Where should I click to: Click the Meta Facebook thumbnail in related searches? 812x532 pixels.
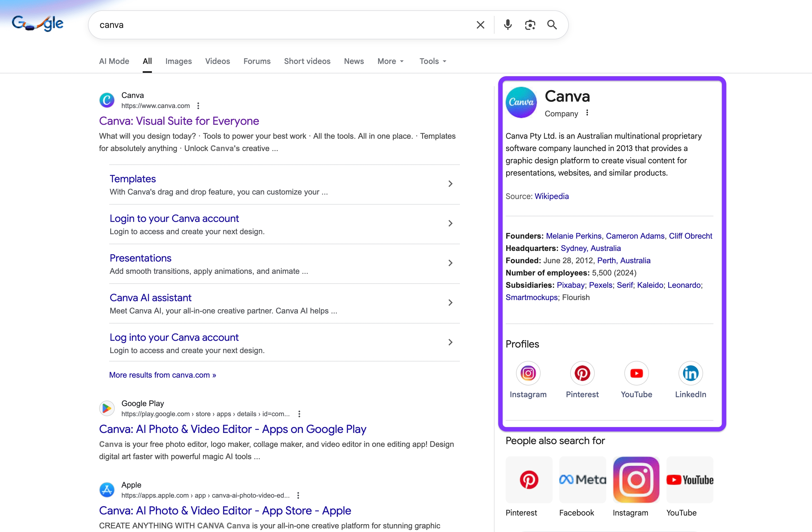(x=582, y=480)
